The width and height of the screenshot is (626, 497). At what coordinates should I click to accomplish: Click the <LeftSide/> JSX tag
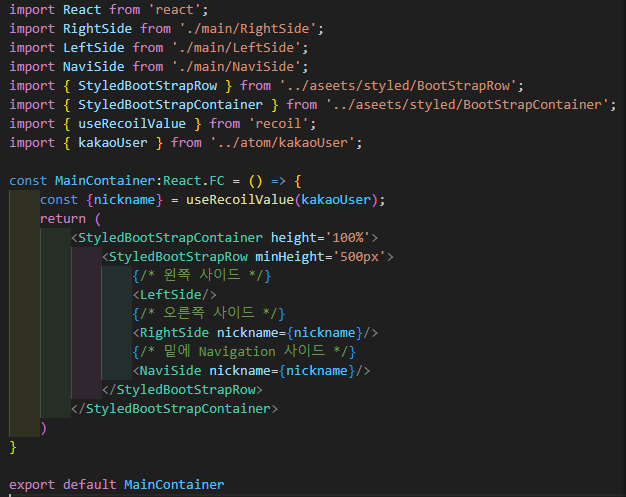pyautogui.click(x=174, y=295)
